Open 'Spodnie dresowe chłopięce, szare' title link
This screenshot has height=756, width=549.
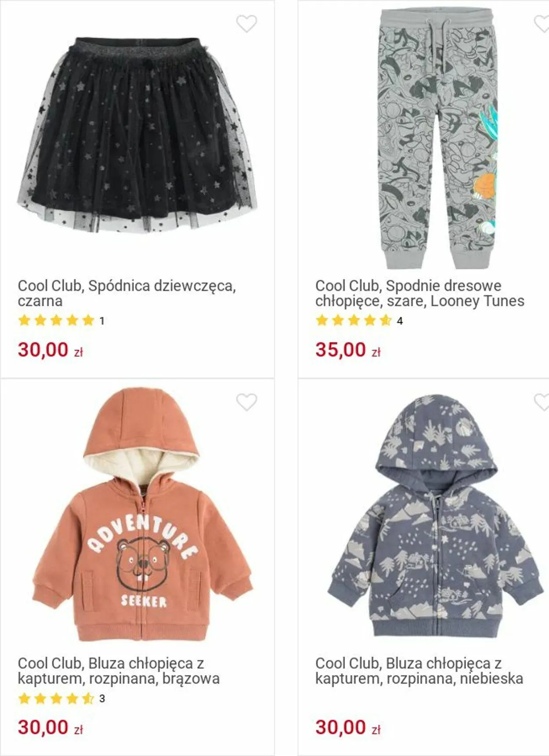[x=420, y=293]
